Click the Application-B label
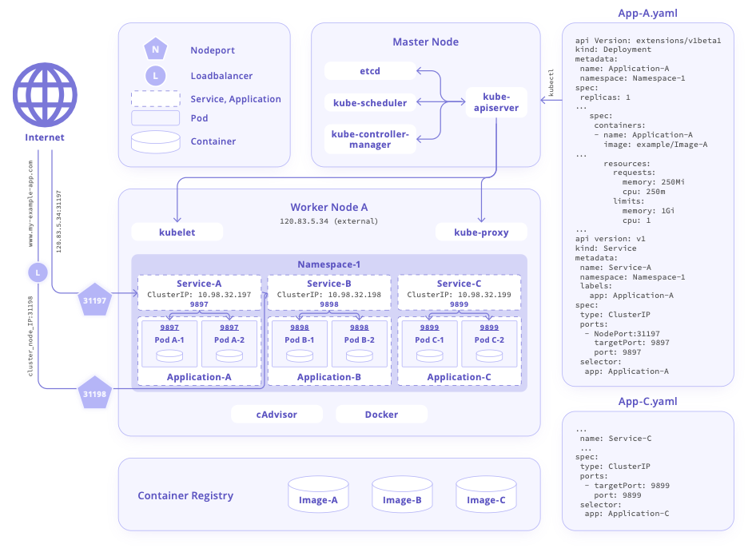The width and height of the screenshot is (756, 556). [328, 377]
